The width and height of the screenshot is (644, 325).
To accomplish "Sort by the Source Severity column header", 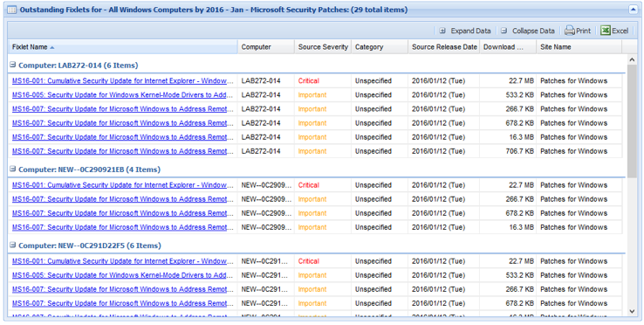I will pyautogui.click(x=323, y=47).
